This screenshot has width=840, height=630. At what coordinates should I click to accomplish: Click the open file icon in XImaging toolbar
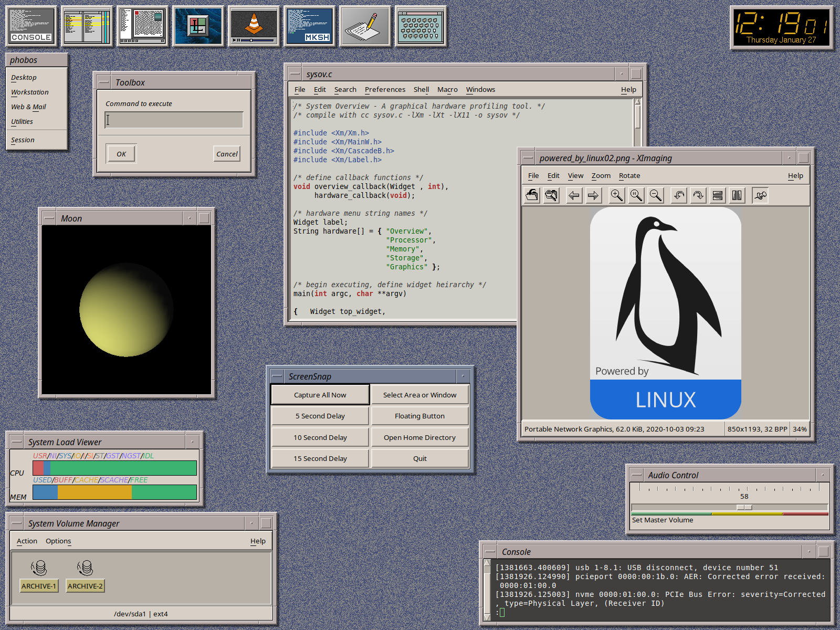point(532,195)
